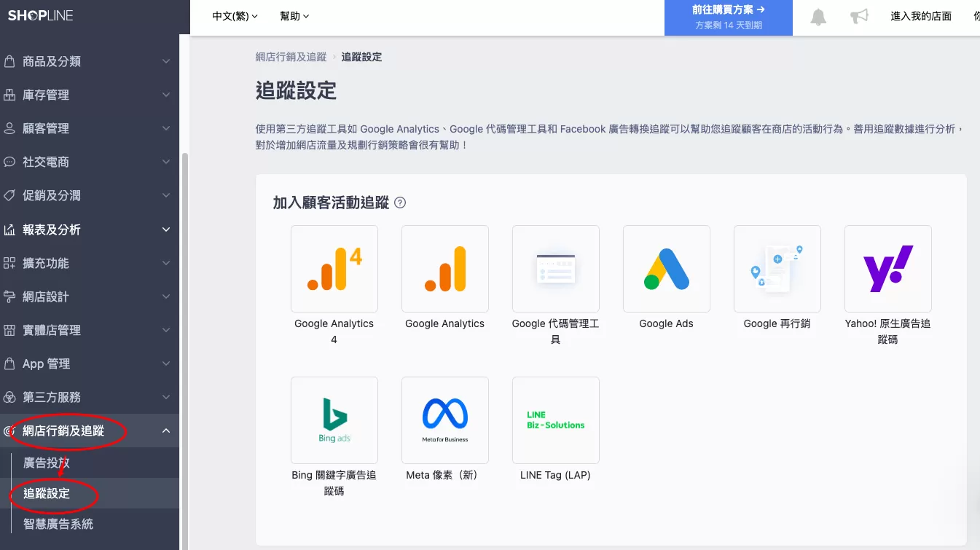Open the 幫助 help dropdown
The width and height of the screenshot is (980, 550).
[294, 16]
